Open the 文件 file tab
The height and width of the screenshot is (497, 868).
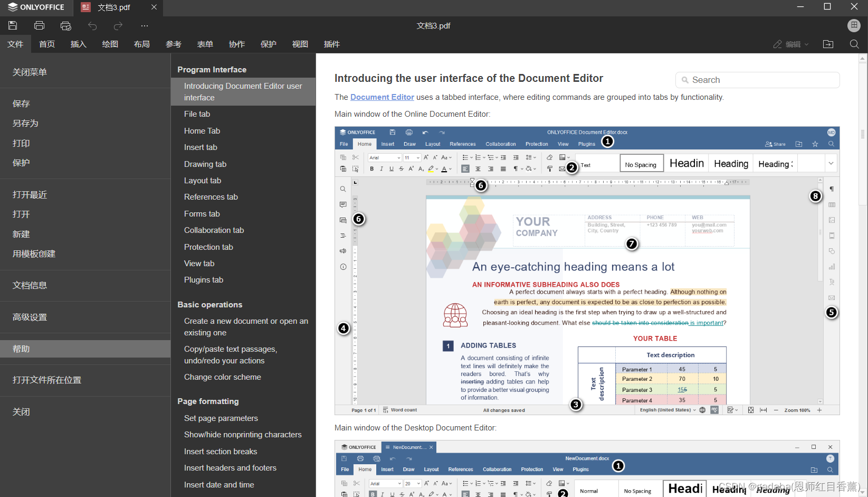pos(15,44)
